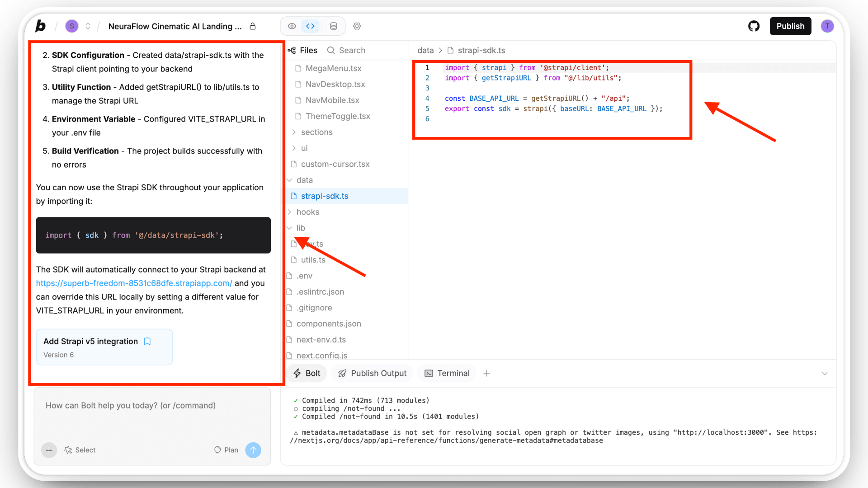The width and height of the screenshot is (868, 488).
Task: Open project settings gear icon
Action: click(357, 26)
